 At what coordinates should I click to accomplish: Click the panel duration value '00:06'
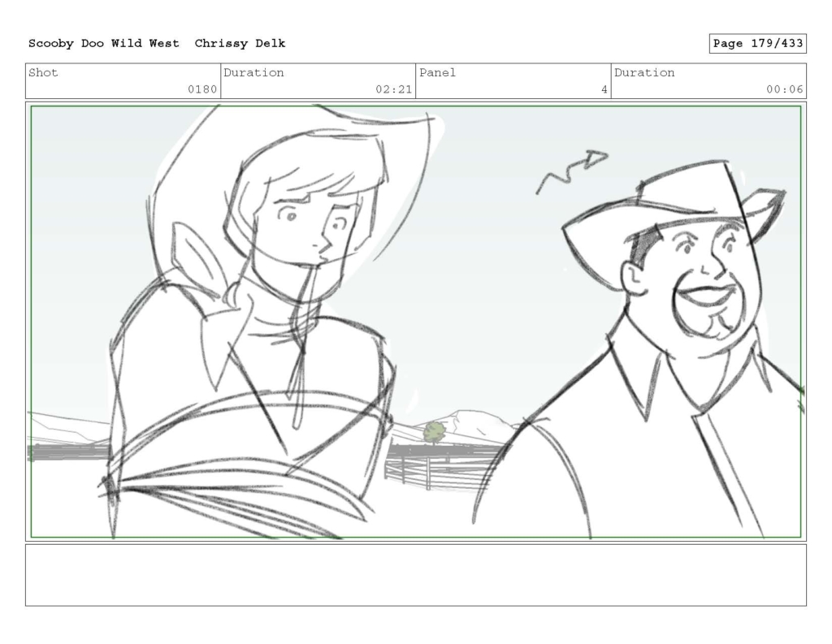tap(784, 89)
